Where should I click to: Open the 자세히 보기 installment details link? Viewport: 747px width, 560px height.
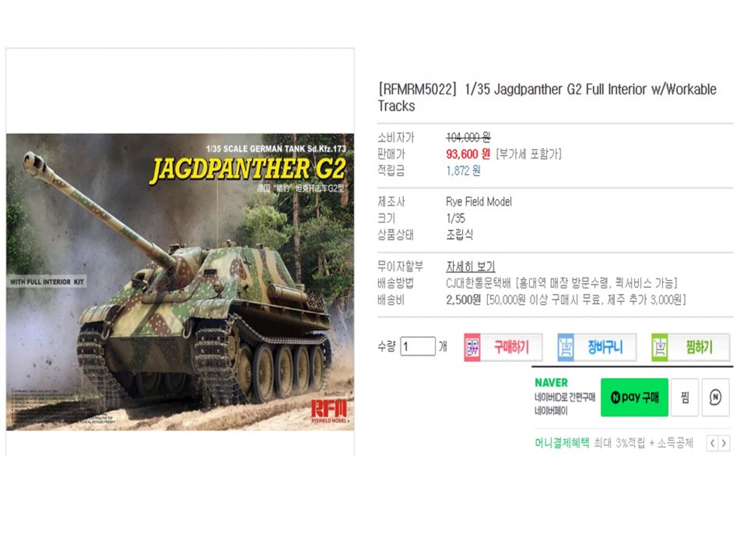470,266
